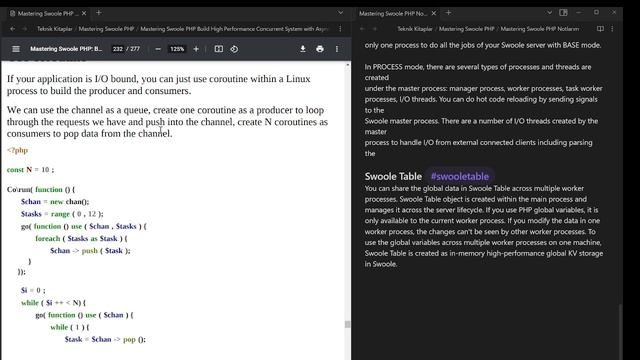Click PDF title 'Mastering Swoole PHP: B...'
This screenshot has height=360, width=640.
(66, 49)
